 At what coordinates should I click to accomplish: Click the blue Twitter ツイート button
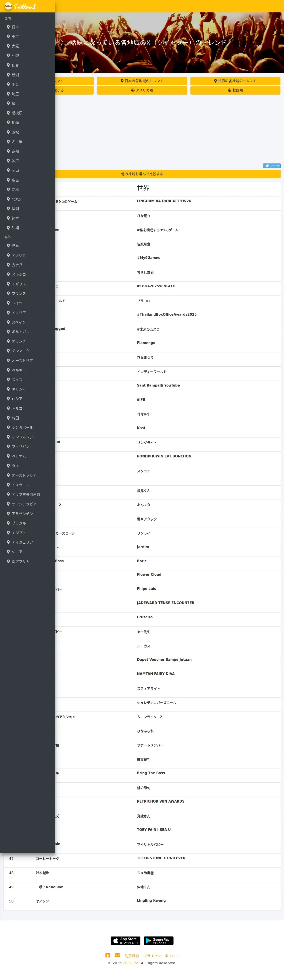point(272,165)
